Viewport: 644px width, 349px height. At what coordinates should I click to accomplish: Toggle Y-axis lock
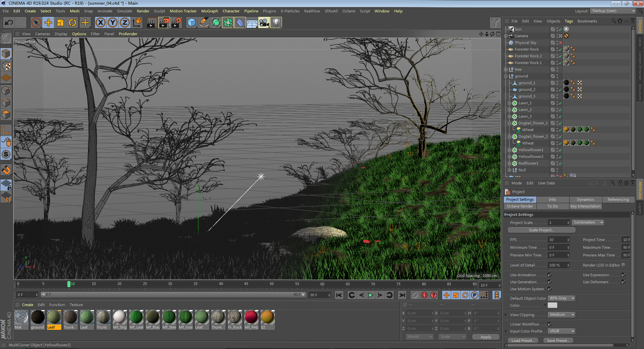(112, 23)
